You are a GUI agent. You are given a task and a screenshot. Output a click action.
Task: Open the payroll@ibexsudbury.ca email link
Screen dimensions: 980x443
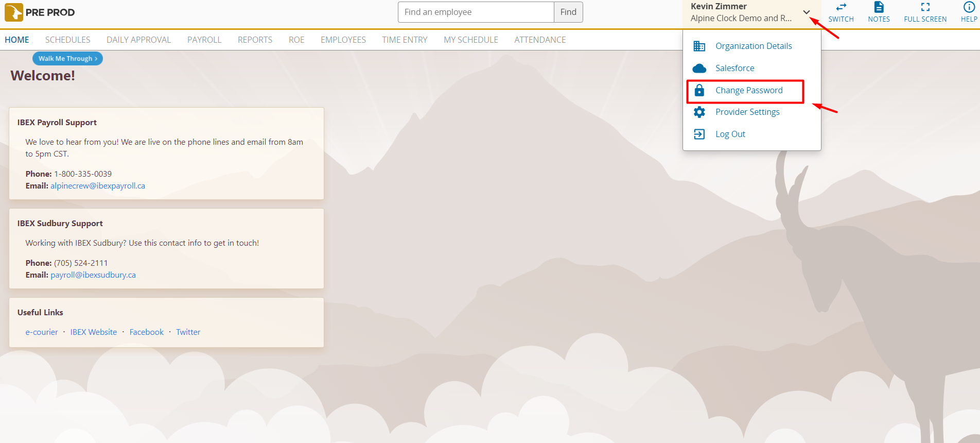click(93, 275)
